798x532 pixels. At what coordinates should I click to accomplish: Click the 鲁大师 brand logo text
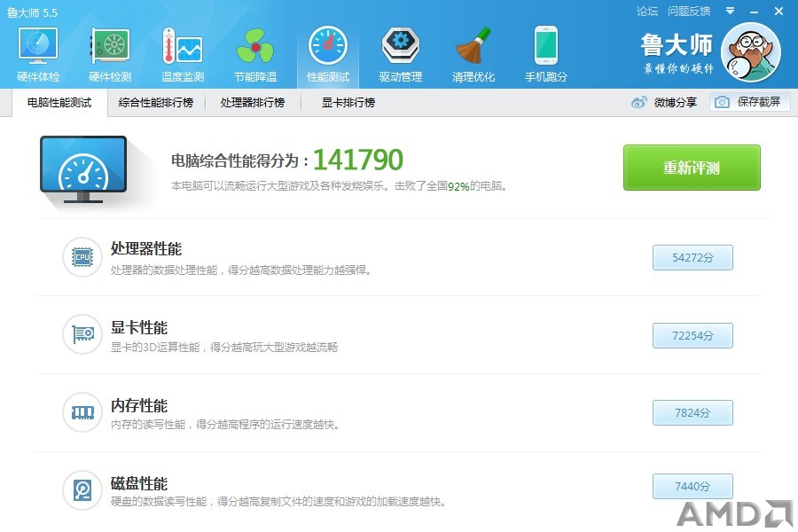(x=677, y=45)
